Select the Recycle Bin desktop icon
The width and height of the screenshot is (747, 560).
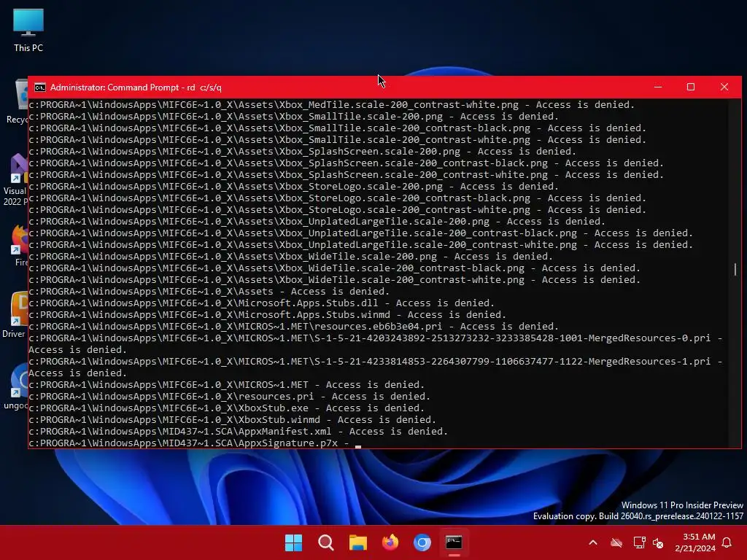tap(18, 102)
